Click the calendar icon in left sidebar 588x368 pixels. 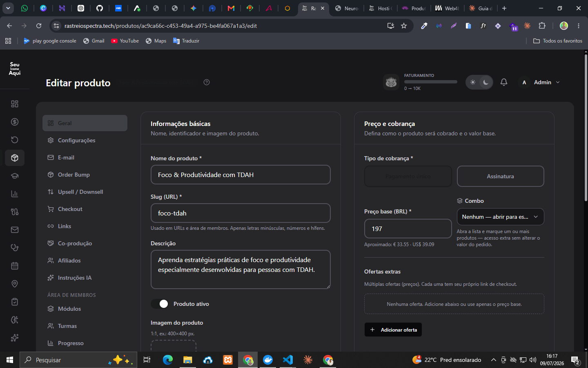click(x=15, y=266)
